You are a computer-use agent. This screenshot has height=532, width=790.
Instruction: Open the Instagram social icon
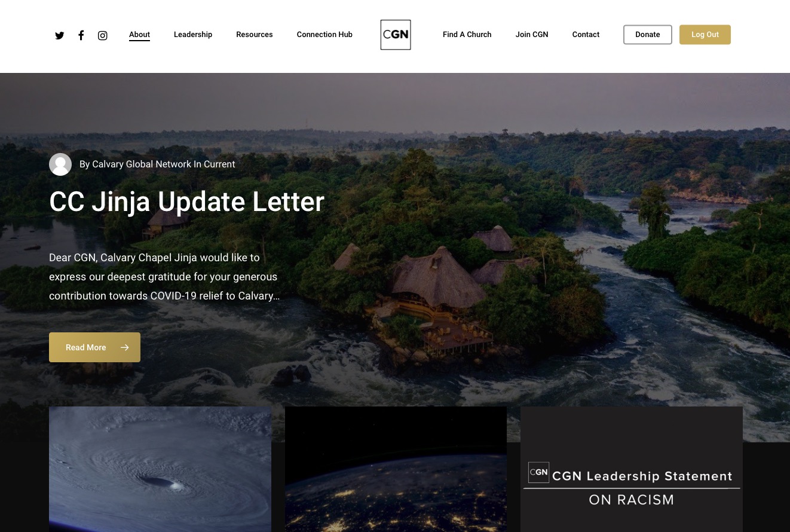tap(103, 35)
